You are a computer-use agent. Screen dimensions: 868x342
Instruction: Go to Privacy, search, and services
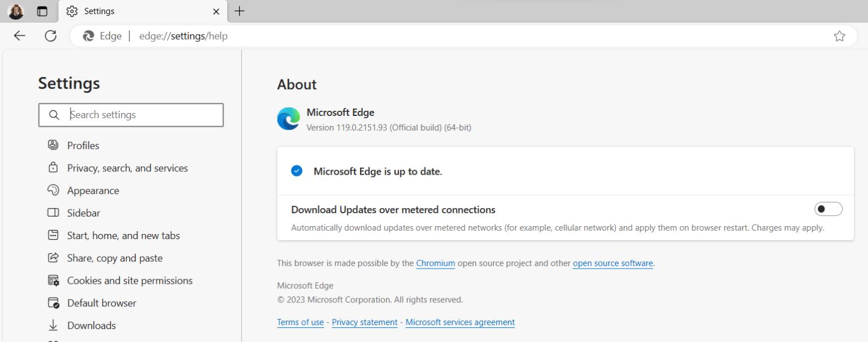coord(127,168)
